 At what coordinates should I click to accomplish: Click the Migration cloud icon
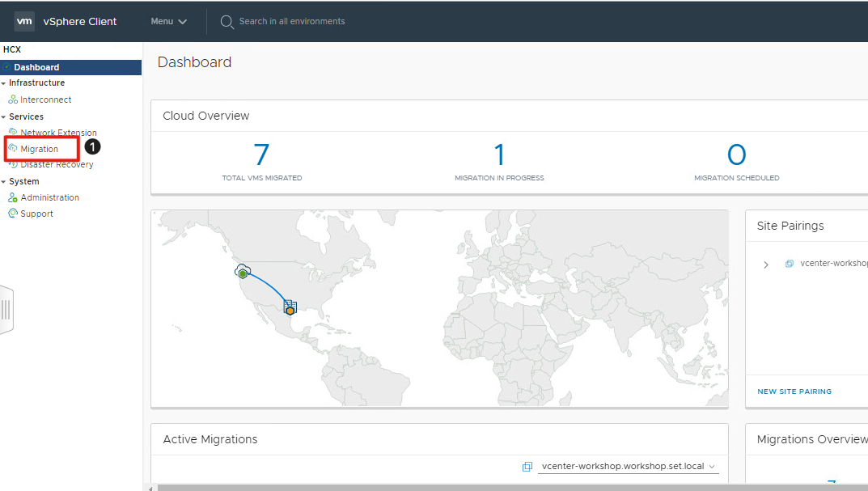13,149
